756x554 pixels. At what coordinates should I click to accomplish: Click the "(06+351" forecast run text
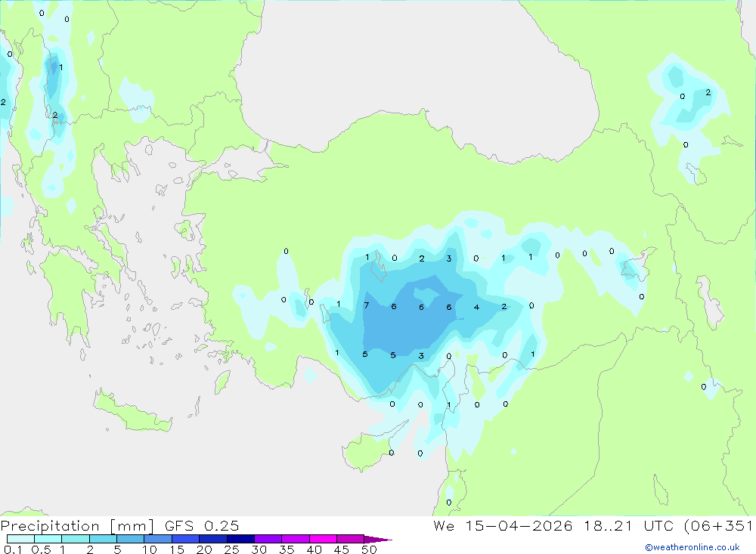point(718,526)
